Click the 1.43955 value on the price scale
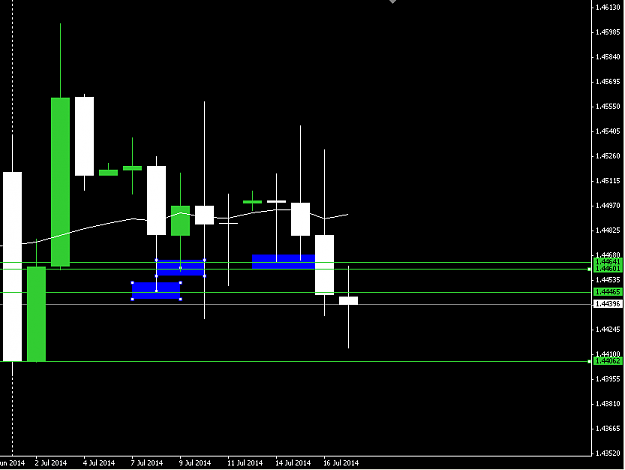 coord(607,379)
